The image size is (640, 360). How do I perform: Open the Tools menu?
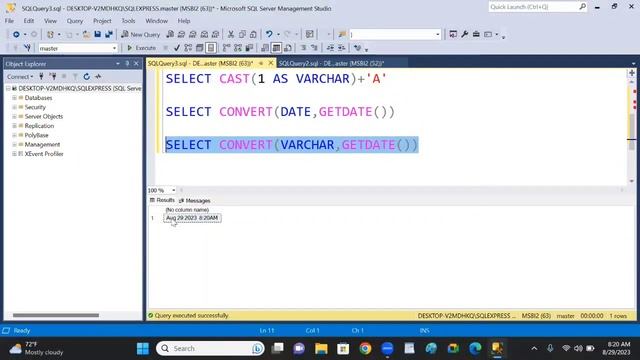tap(128, 21)
